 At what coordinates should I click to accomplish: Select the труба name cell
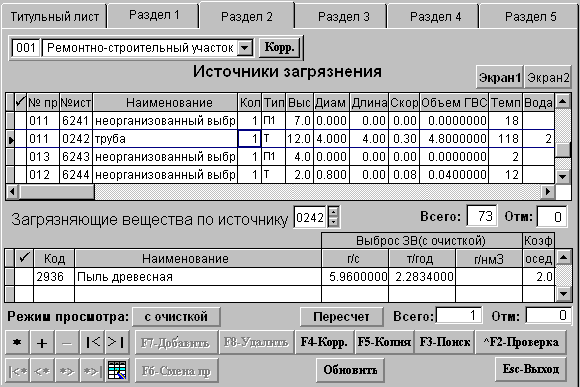[165, 139]
